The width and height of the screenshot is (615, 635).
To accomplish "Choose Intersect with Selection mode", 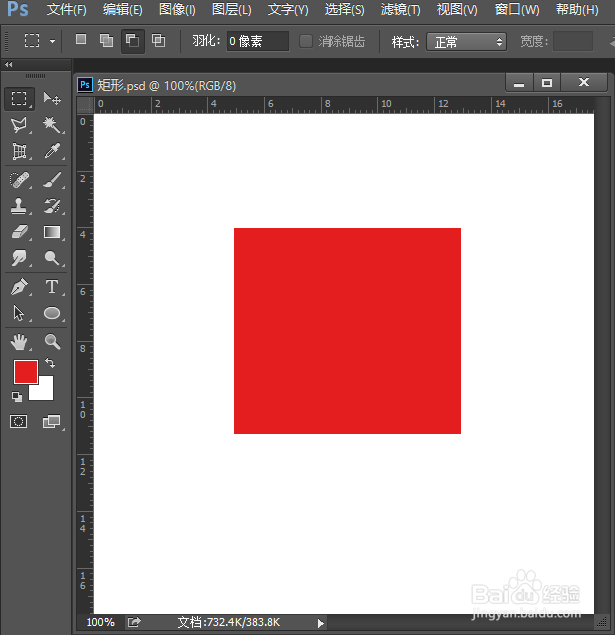I will pos(158,40).
